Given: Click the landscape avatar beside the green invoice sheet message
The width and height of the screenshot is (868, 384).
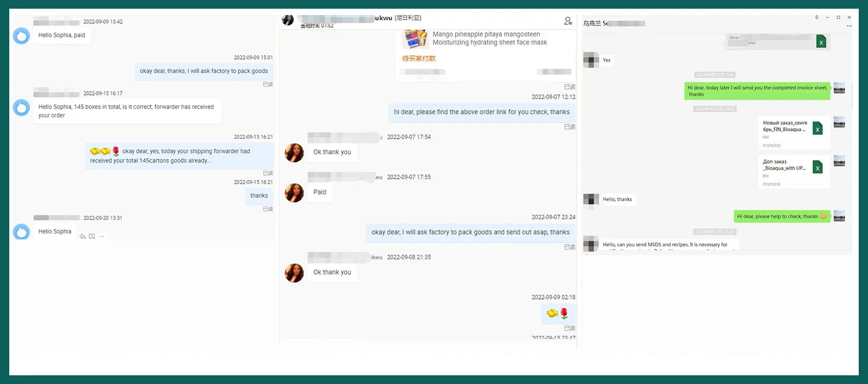Looking at the screenshot, I should tap(839, 88).
